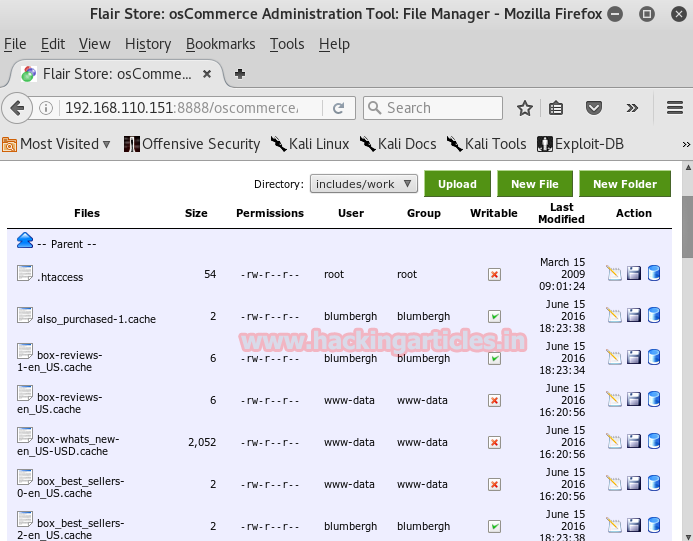The image size is (693, 541).
Task: Show bookmarks list icon
Action: [x=556, y=108]
